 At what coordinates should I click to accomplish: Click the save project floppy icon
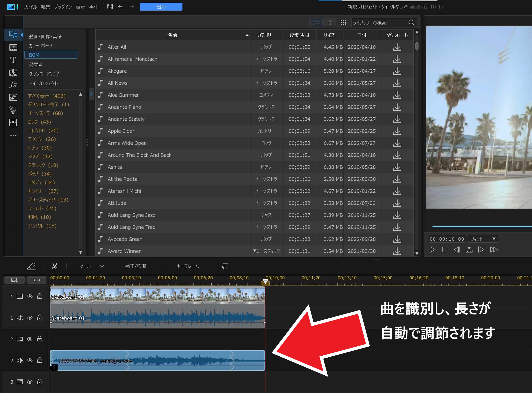click(x=110, y=7)
